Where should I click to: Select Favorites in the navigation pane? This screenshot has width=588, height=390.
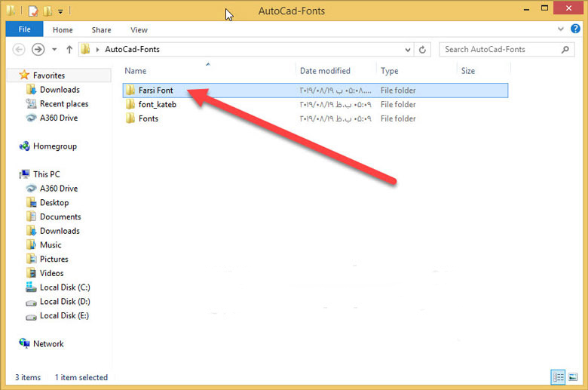(x=49, y=75)
